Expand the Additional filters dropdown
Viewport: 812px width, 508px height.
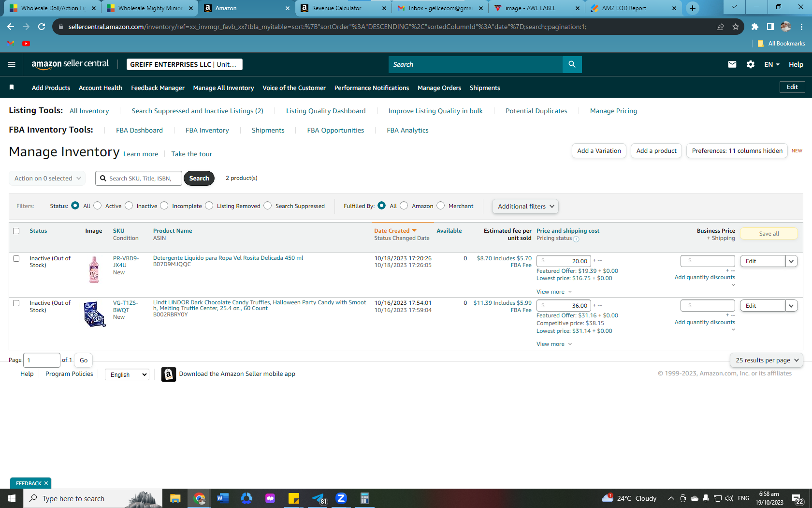[525, 206]
